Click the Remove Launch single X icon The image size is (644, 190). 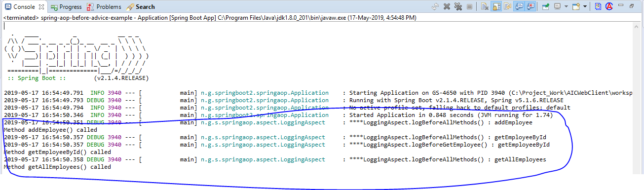(x=447, y=6)
